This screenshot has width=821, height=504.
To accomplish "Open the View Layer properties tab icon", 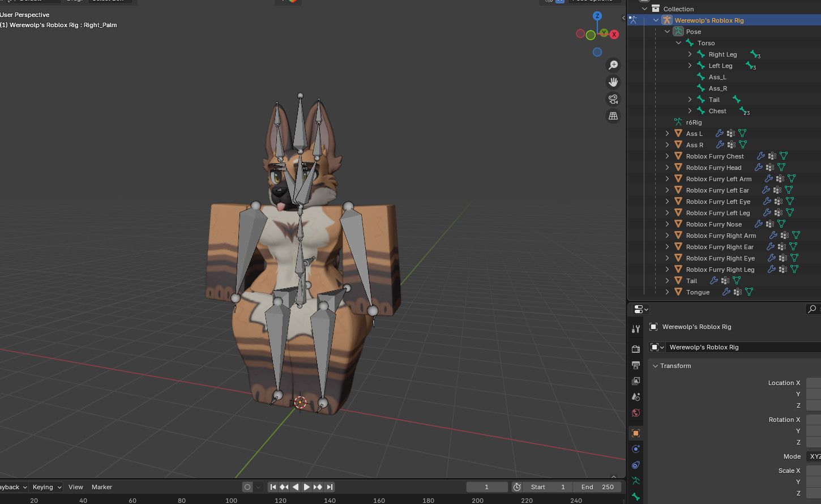I will pos(636,381).
